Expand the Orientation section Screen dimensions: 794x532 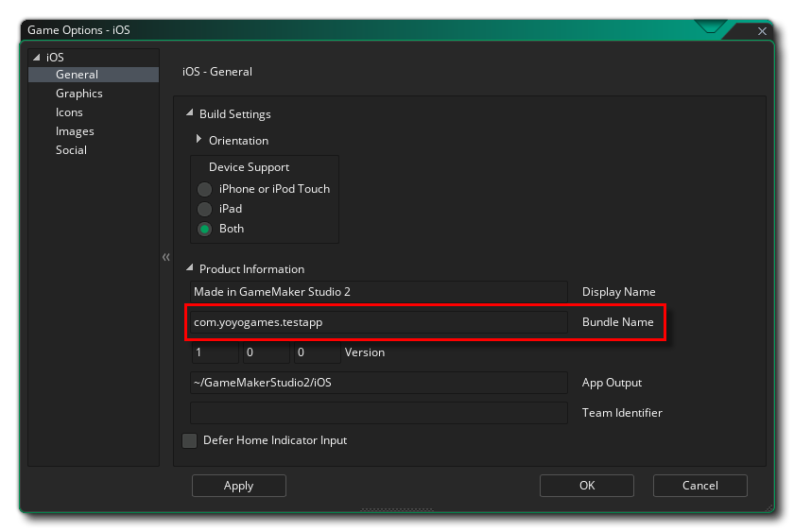click(198, 140)
